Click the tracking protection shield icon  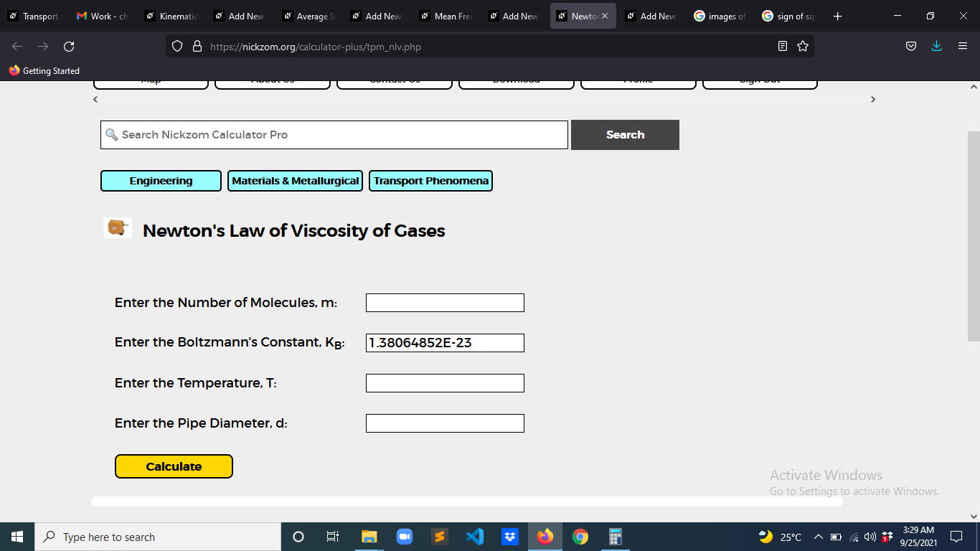tap(178, 47)
